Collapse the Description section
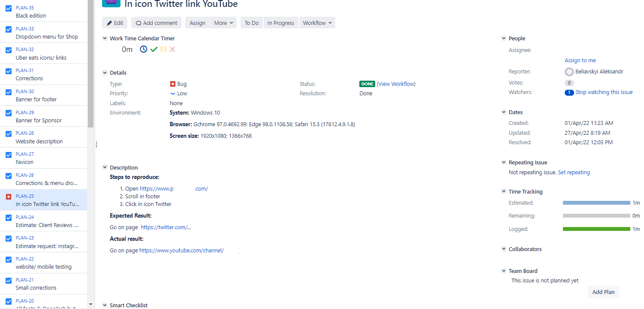This screenshot has height=309, width=644. (105, 167)
